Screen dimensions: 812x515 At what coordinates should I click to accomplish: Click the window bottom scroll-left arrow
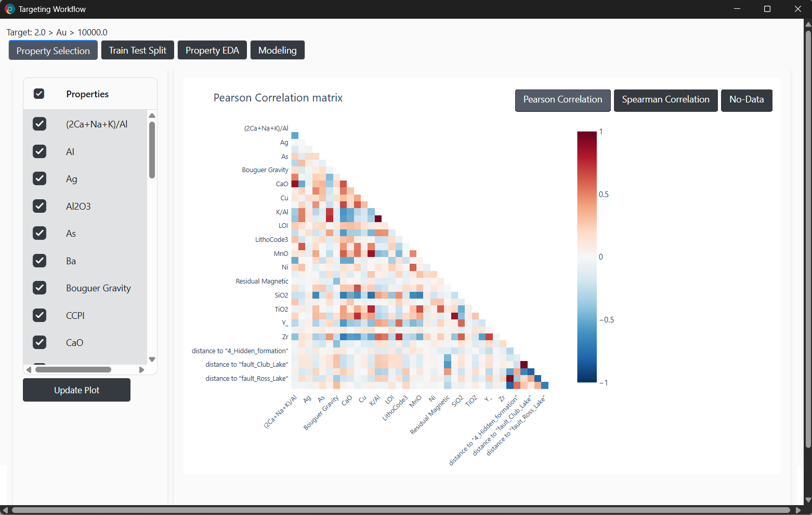[x=5, y=510]
